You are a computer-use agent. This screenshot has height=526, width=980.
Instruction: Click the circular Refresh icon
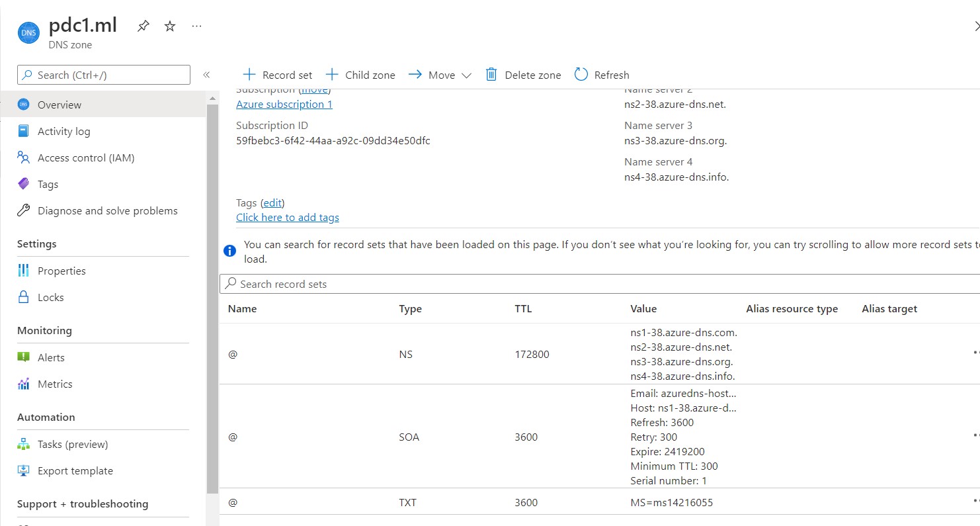[x=581, y=74]
